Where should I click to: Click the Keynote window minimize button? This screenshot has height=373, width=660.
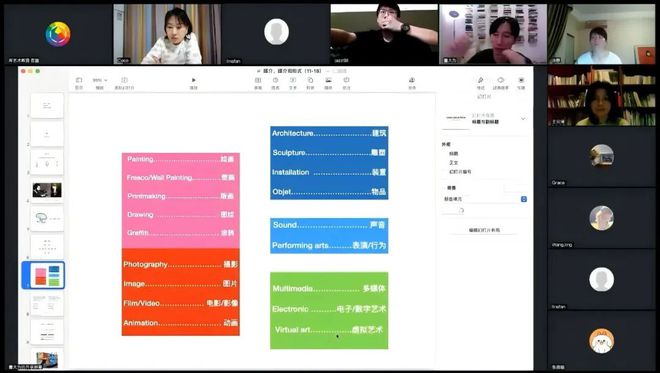coord(30,71)
